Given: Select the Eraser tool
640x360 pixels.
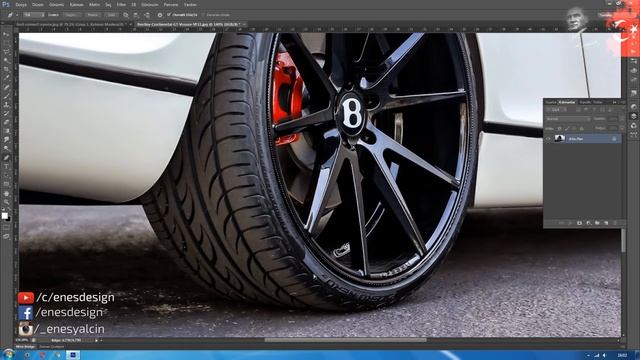Looking at the screenshot, I should tap(6, 122).
